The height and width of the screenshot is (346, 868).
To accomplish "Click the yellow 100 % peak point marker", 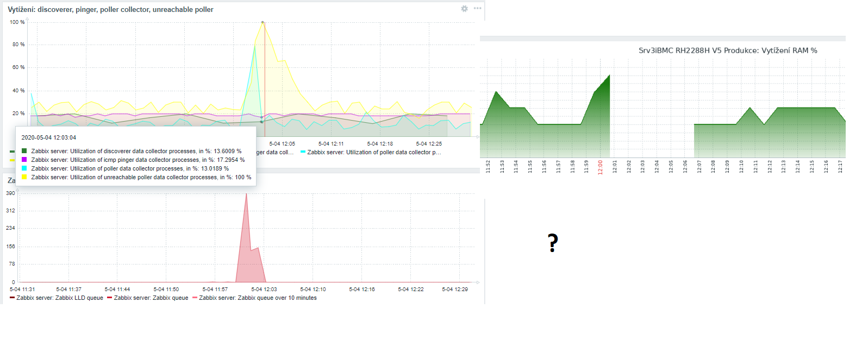I will (263, 22).
